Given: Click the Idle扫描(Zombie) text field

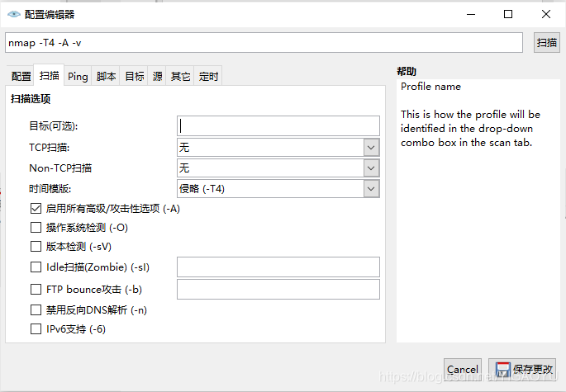Looking at the screenshot, I should [278, 267].
